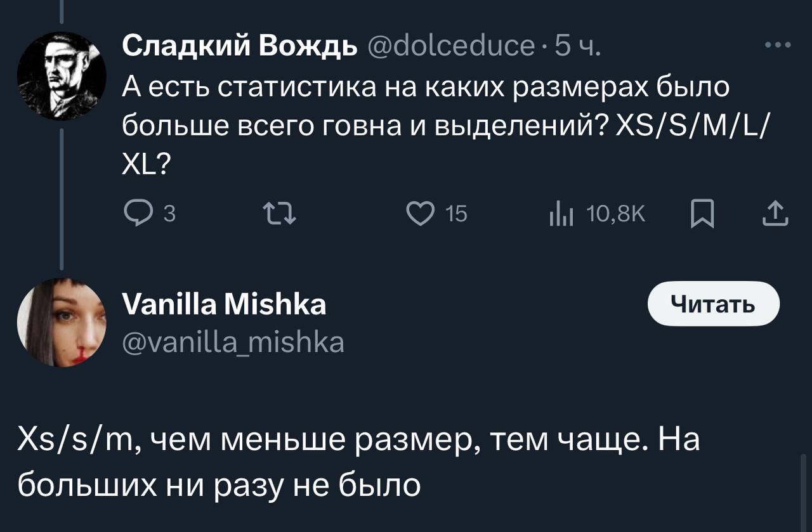Screen dimensions: 812x532
Task: Click the like count 15
Action: 457,216
